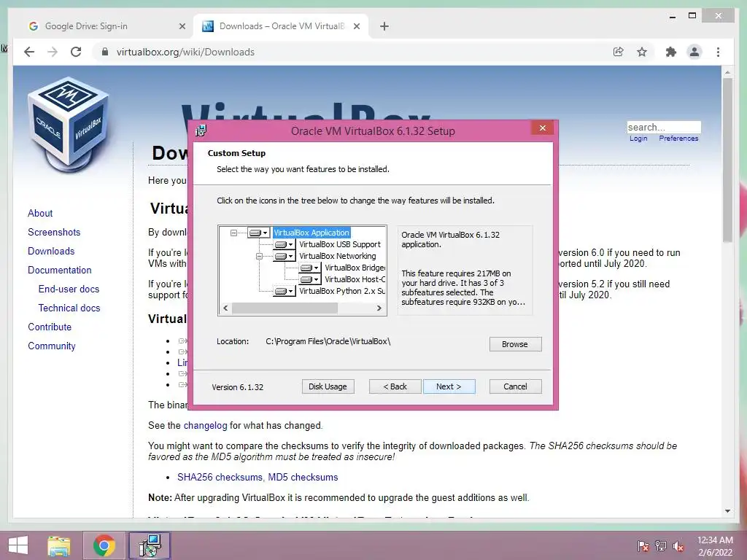Open Technical docs link
Viewport: 747px width, 560px height.
69,308
